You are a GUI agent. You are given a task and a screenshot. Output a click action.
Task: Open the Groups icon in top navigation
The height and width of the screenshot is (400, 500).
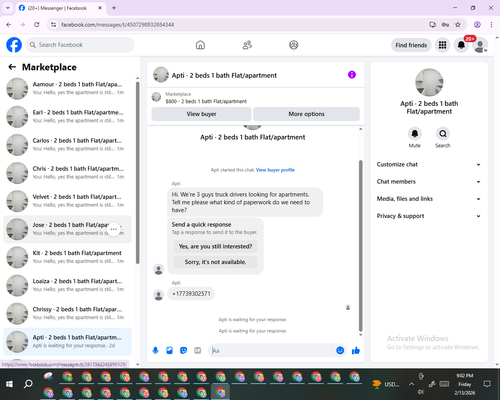coord(294,45)
